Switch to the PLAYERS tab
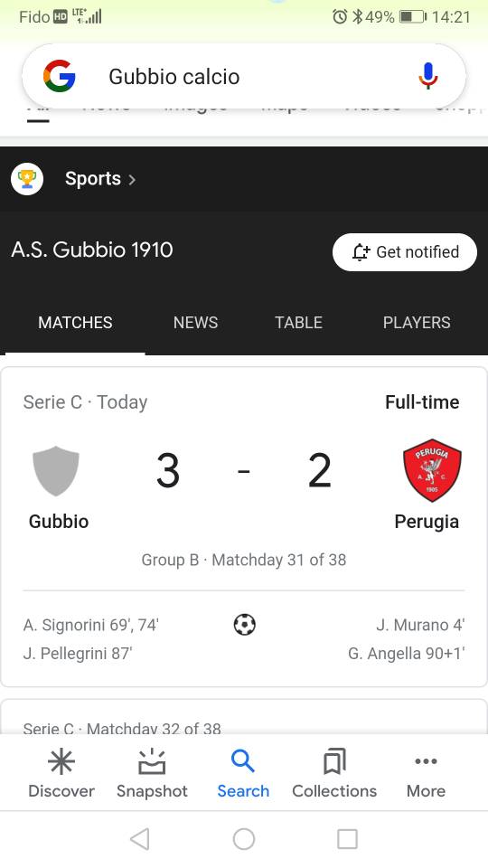488x868 pixels. click(417, 322)
